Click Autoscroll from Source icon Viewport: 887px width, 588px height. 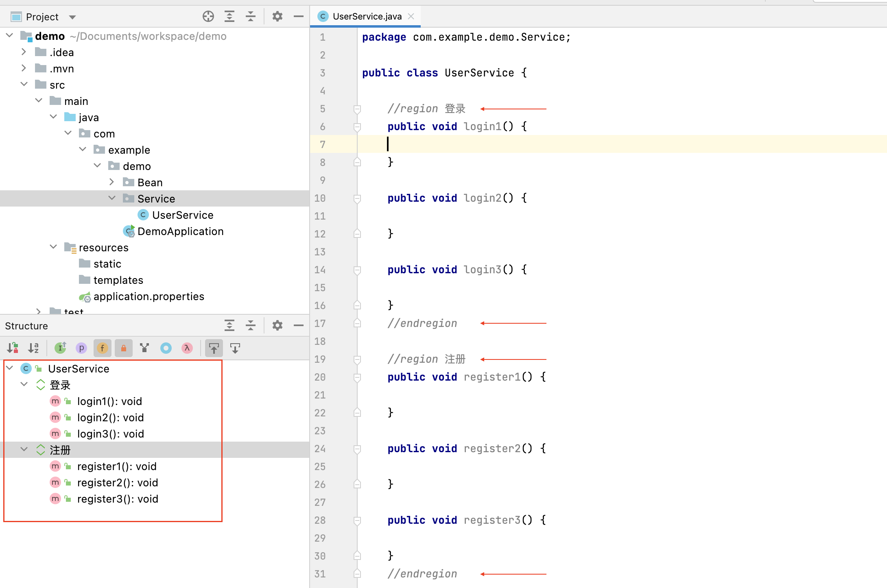235,348
